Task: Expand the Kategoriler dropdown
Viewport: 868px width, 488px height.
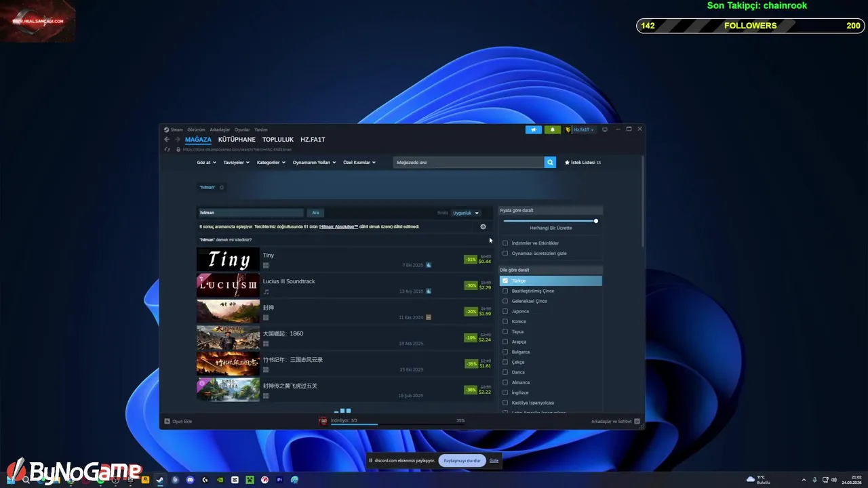Action: pos(271,163)
